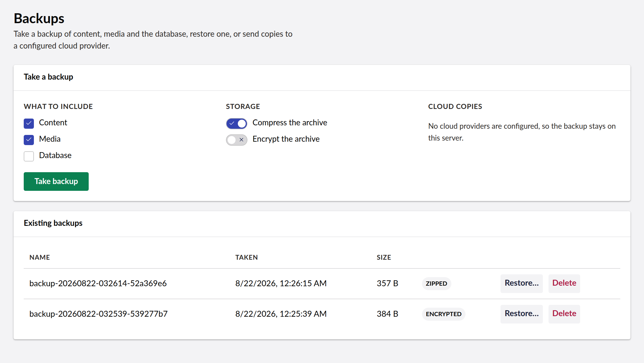Click backup-20260822-032614-52a369e6 name
The height and width of the screenshot is (363, 644).
click(98, 283)
